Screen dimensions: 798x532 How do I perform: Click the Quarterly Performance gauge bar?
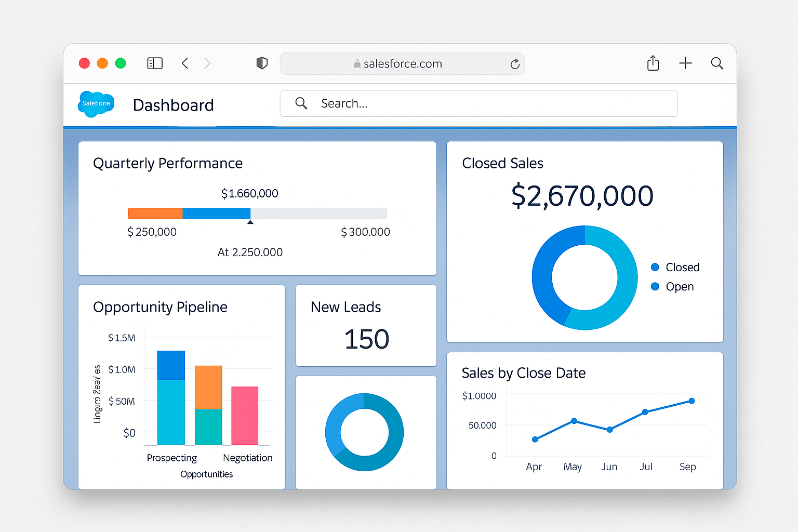click(x=257, y=213)
